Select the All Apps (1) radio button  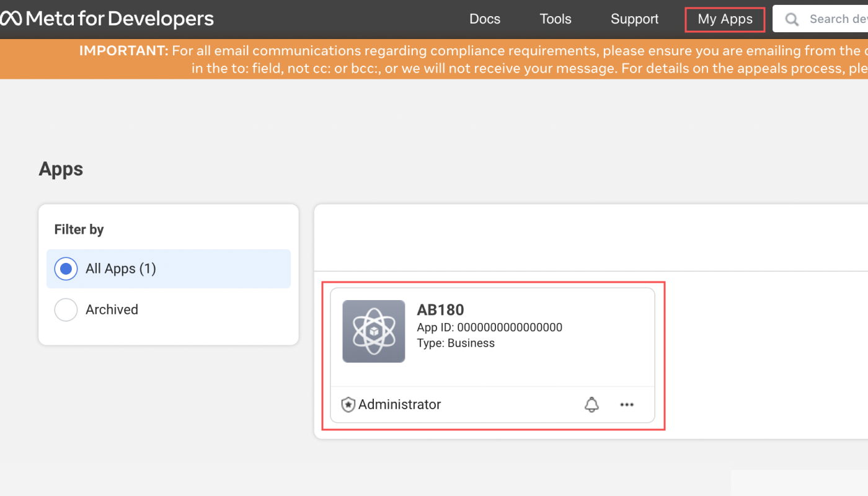click(66, 268)
